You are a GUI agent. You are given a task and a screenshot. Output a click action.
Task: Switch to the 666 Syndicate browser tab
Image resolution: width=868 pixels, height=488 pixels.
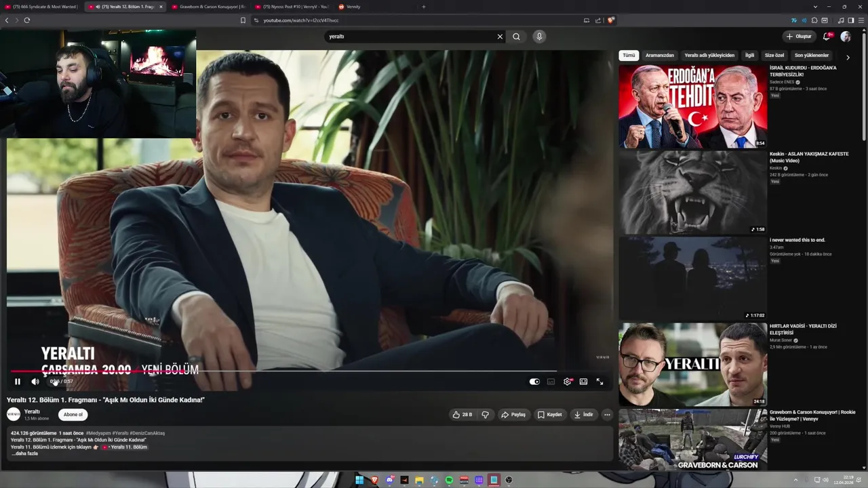[42, 7]
